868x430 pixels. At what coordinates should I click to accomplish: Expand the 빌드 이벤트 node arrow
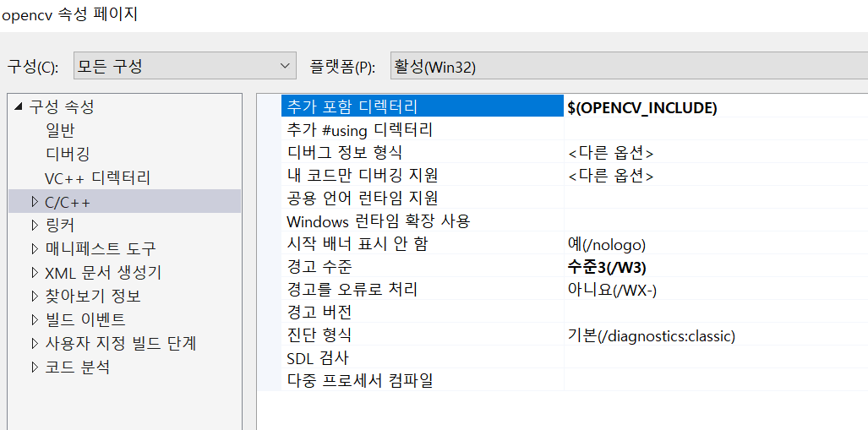[35, 319]
